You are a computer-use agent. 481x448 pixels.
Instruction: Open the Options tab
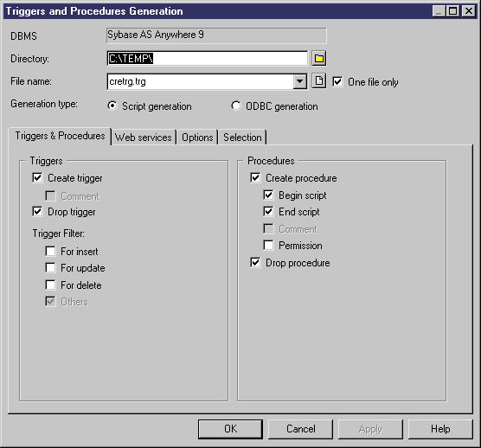point(197,137)
